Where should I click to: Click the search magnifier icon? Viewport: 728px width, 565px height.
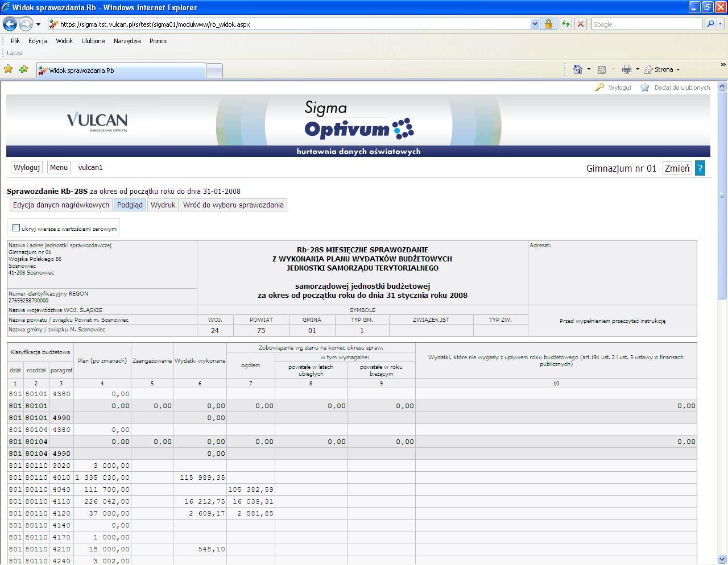click(x=710, y=24)
